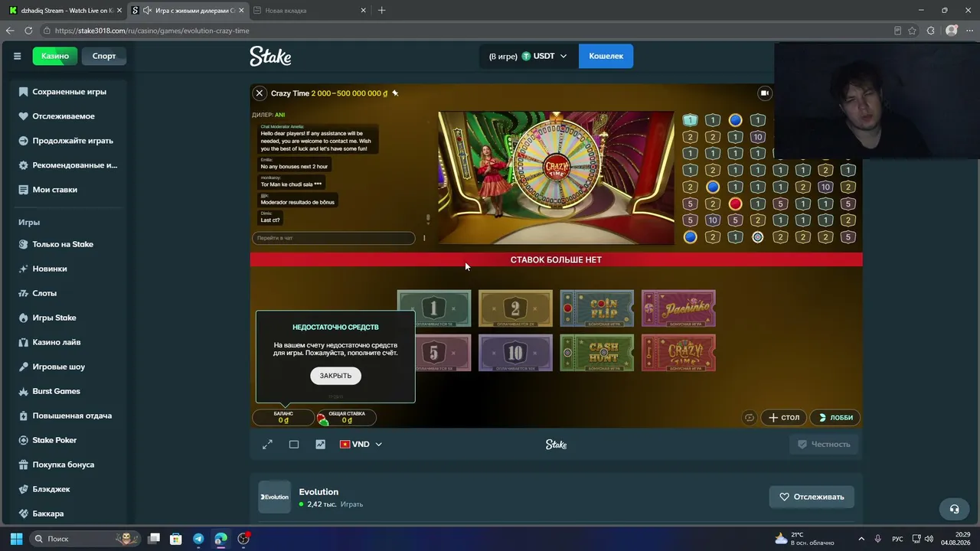Click the Stake logo in header
980x551 pixels.
[270, 56]
